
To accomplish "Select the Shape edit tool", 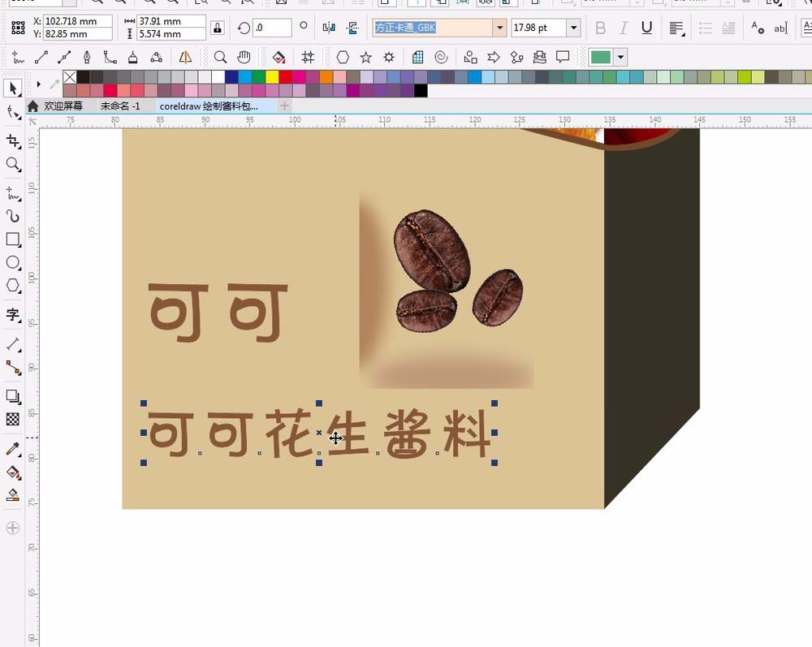I will 13,112.
